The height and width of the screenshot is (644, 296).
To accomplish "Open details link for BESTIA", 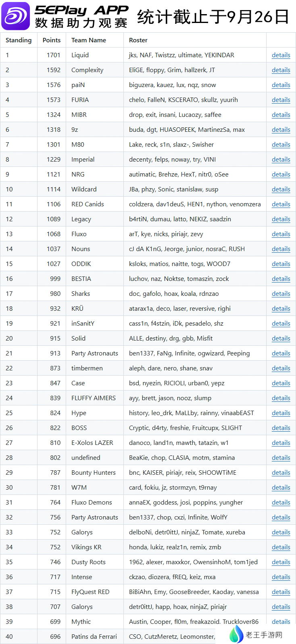I will click(281, 279).
